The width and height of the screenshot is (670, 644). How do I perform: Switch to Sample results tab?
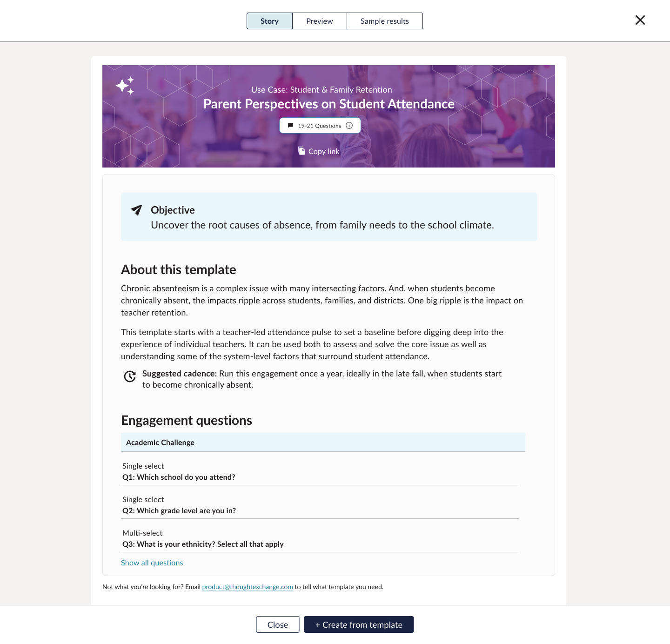385,21
